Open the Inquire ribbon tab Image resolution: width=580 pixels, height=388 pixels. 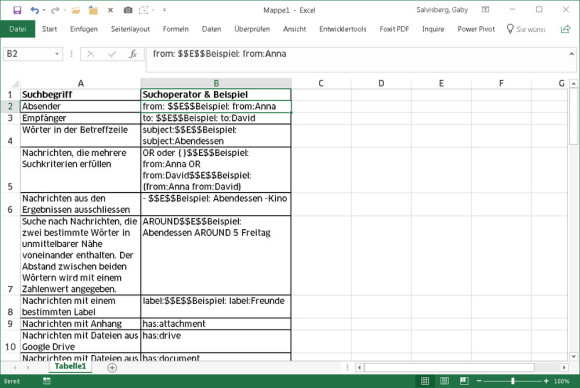tap(433, 29)
